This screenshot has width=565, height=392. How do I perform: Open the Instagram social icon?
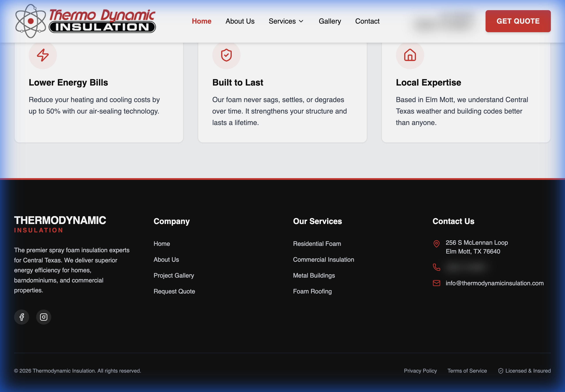43,317
